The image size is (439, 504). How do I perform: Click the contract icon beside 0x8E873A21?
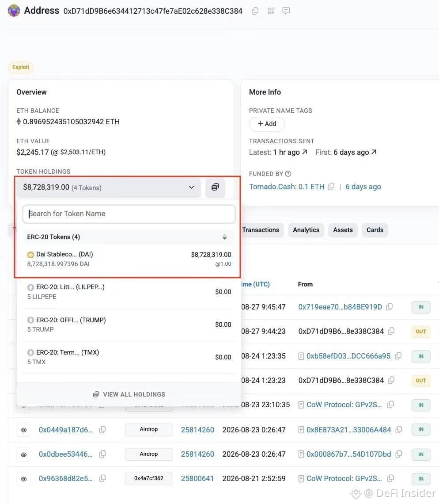[x=301, y=430]
